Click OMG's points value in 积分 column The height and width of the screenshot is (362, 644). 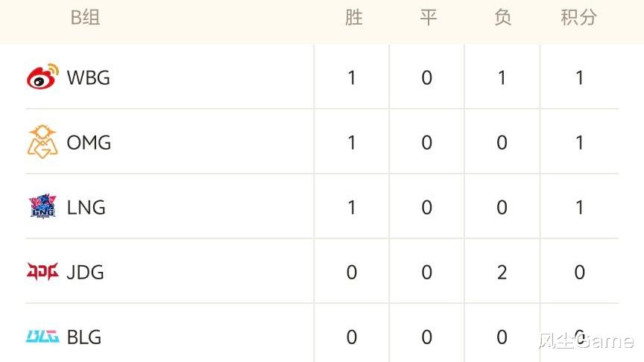(x=579, y=142)
